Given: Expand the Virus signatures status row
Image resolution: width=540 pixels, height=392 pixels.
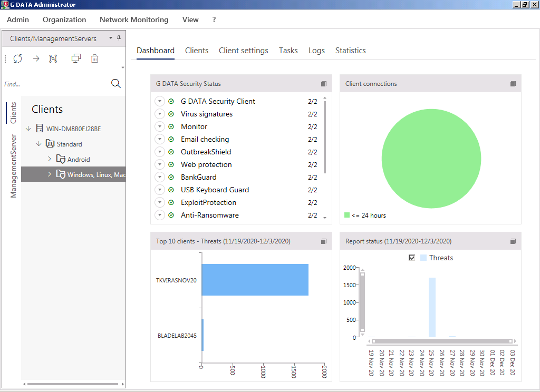Looking at the screenshot, I should pyautogui.click(x=160, y=114).
